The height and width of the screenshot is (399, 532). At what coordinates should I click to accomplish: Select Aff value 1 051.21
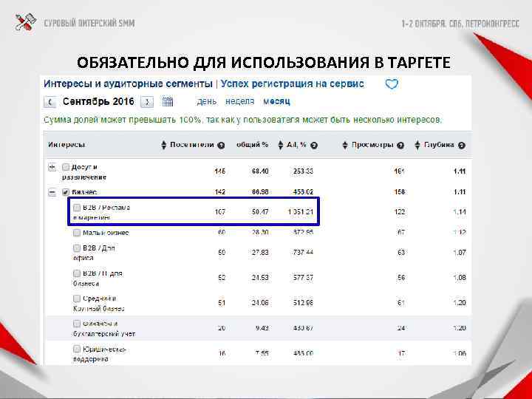click(301, 212)
